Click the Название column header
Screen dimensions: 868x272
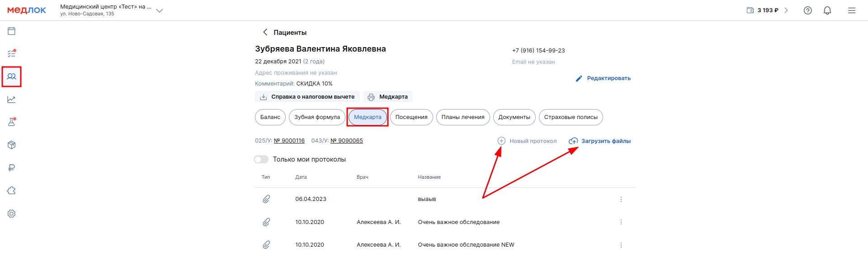tap(429, 177)
